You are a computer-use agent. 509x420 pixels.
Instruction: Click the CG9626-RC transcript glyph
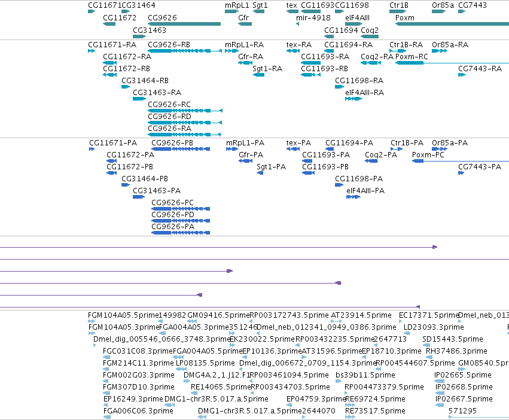[x=185, y=111]
